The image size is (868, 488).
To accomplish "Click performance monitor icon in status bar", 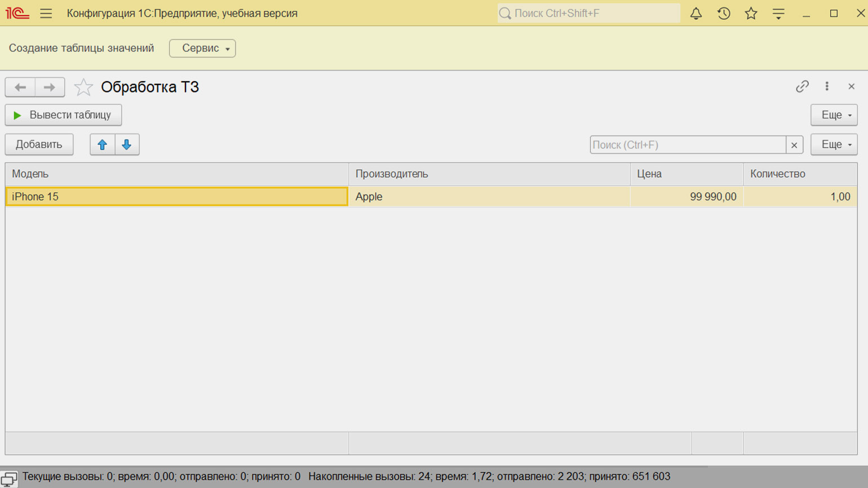I will [8, 479].
